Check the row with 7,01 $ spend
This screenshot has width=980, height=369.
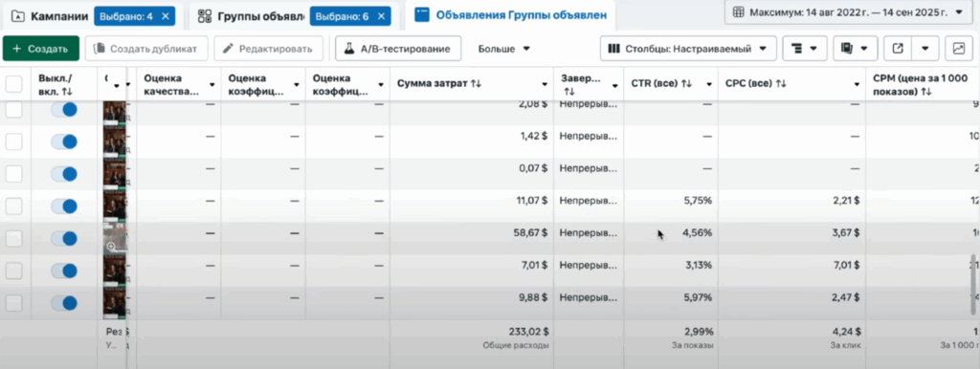[x=13, y=271]
